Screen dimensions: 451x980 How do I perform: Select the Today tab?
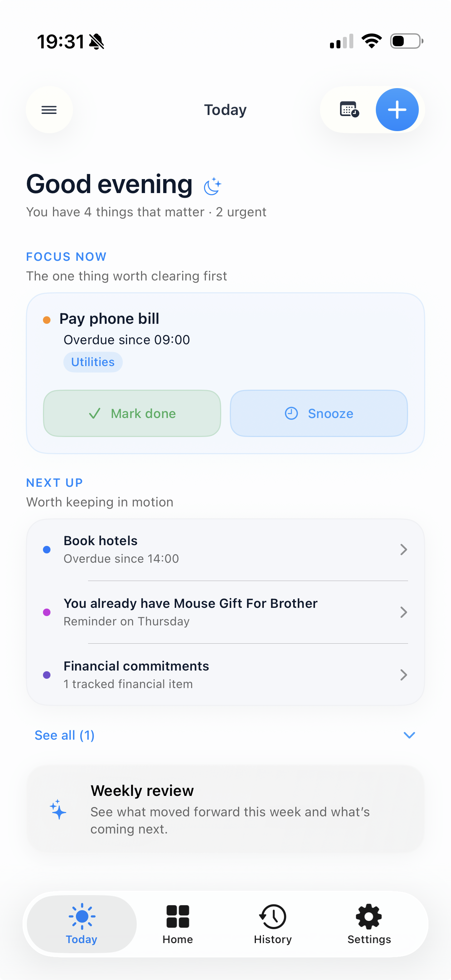82,924
